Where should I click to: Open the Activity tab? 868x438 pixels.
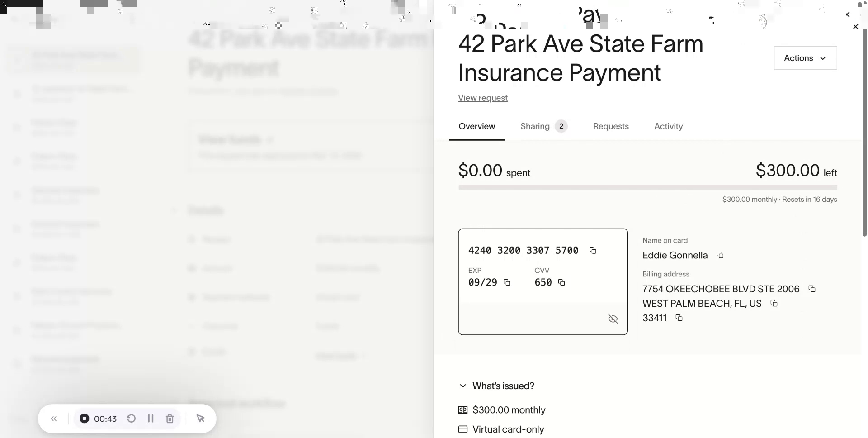click(668, 126)
